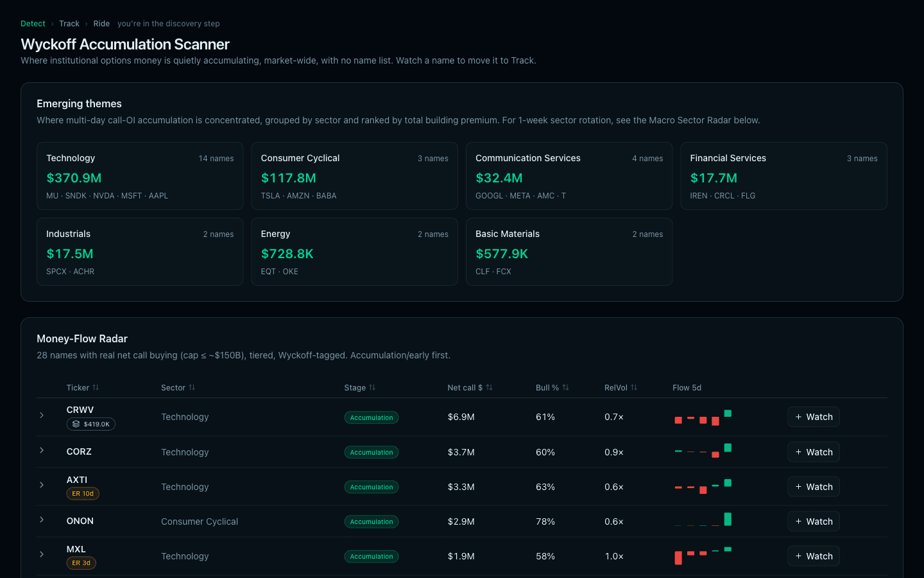Click the MXL Flow 5d sparkline
This screenshot has width=924, height=578.
(x=703, y=556)
